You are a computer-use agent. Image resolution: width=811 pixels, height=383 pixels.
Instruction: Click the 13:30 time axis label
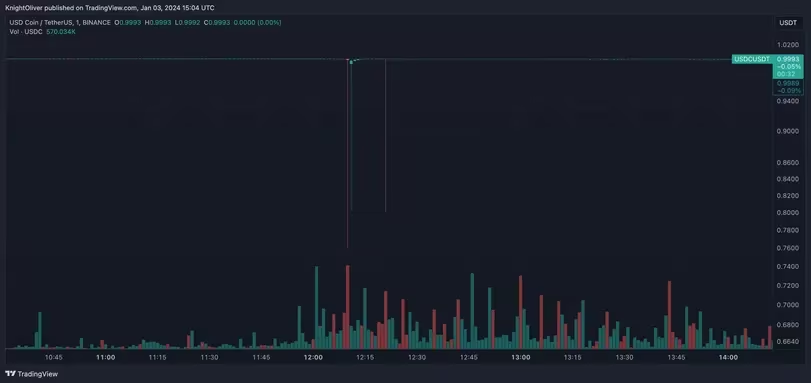coord(624,357)
